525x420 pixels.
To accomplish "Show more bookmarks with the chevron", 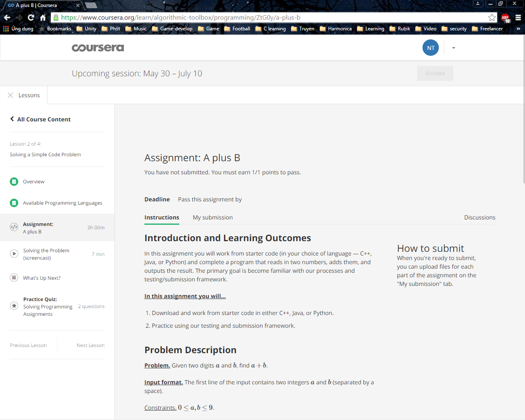I will pyautogui.click(x=518, y=29).
